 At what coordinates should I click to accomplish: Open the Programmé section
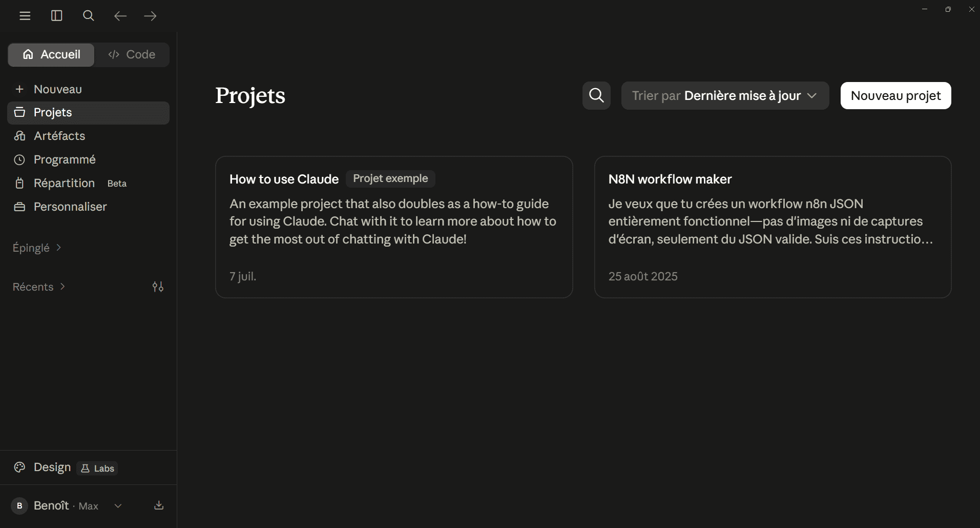88,159
